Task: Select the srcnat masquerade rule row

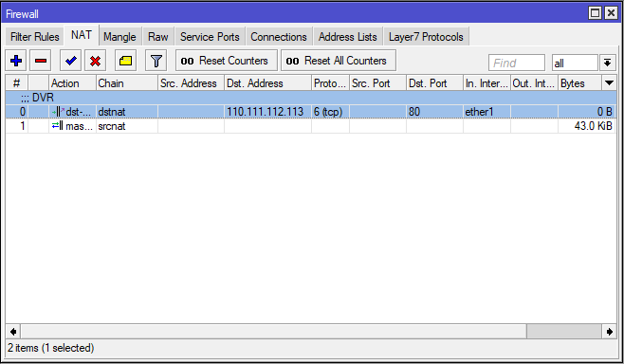Action: click(x=311, y=126)
